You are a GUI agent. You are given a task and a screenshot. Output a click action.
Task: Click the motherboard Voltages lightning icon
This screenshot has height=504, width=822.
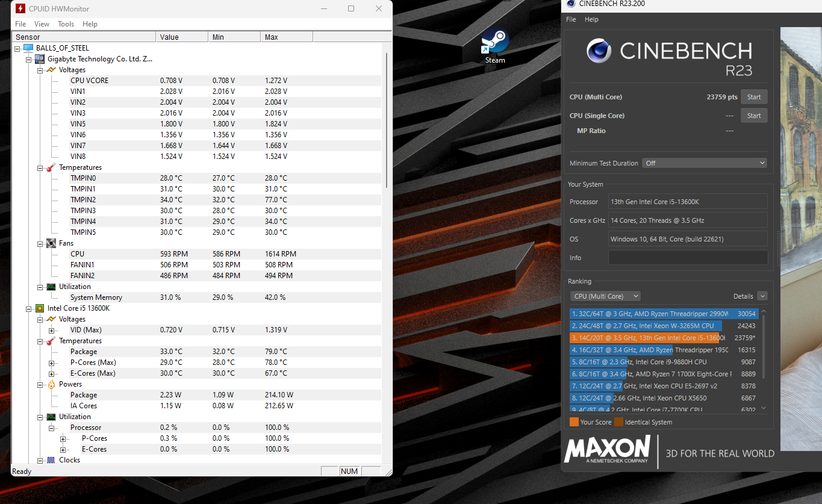click(51, 70)
